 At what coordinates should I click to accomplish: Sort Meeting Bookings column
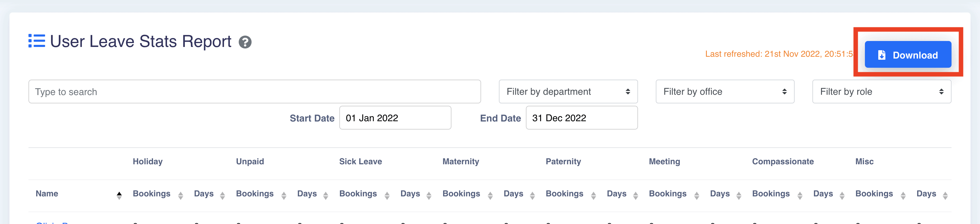click(696, 195)
